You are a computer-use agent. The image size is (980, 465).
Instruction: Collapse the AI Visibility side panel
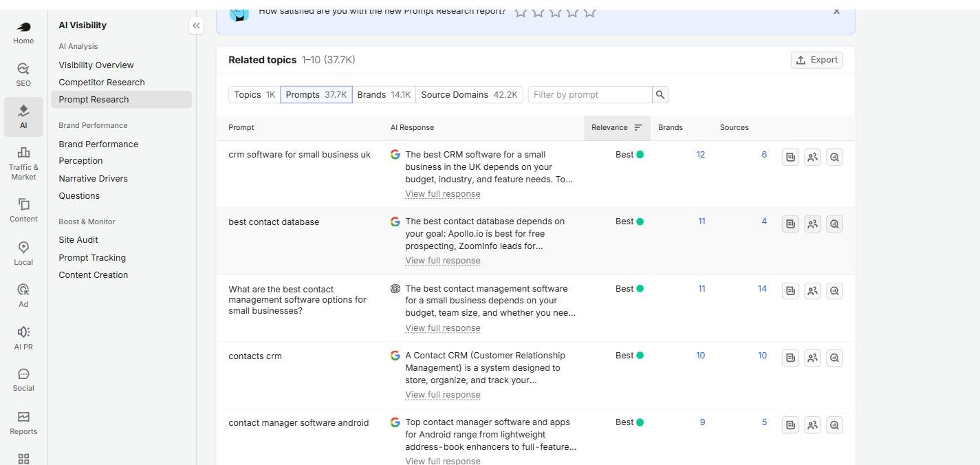point(196,25)
